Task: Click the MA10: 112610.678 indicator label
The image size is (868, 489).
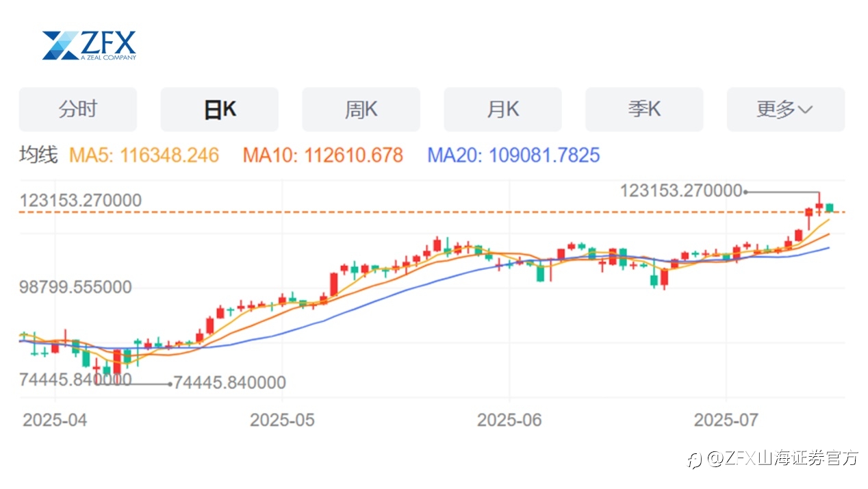Action: click(x=323, y=155)
